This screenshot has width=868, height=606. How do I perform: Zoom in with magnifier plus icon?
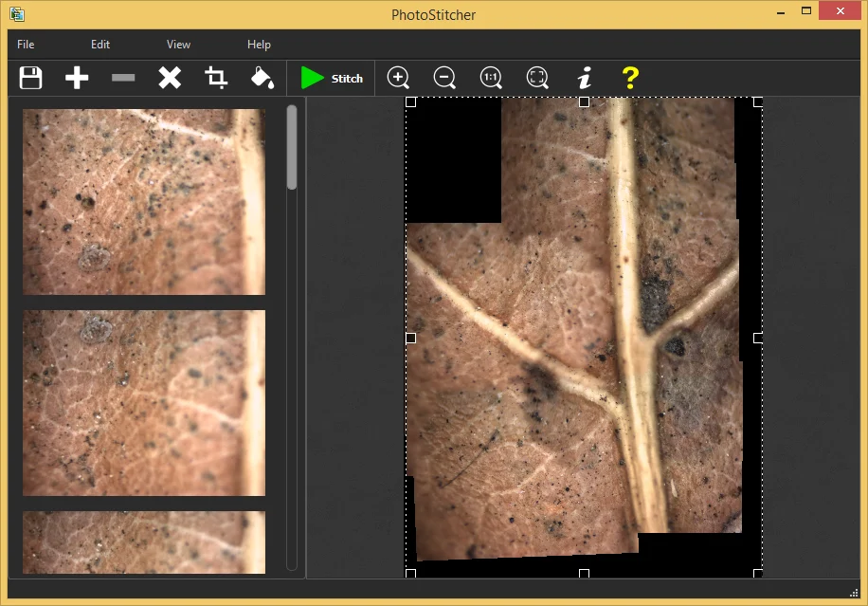(x=398, y=78)
